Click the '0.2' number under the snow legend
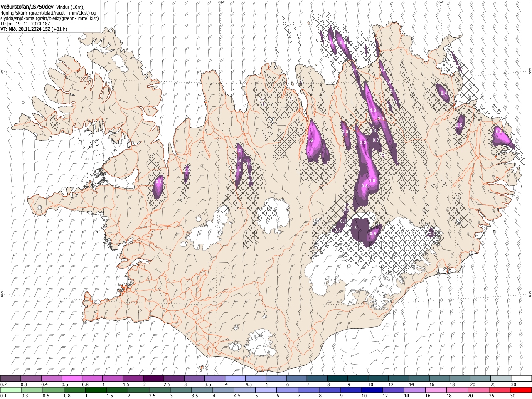The height and width of the screenshot is (399, 532). (x=3, y=384)
